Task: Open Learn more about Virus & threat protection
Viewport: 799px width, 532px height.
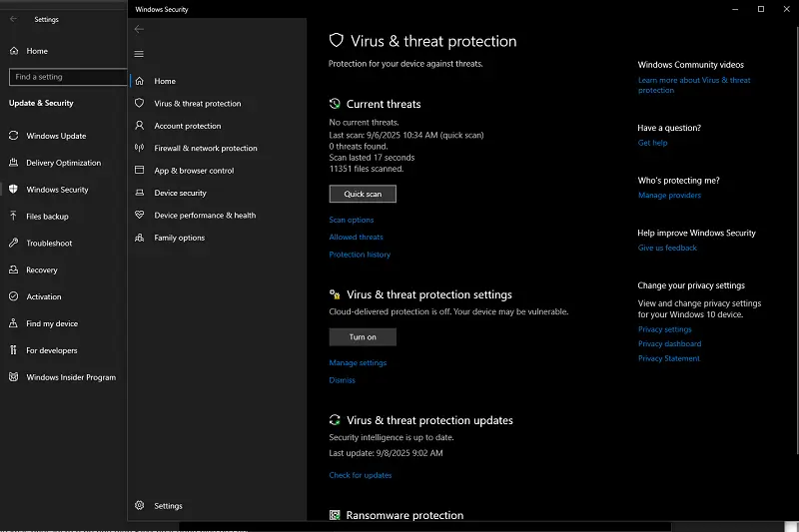Action: pyautogui.click(x=694, y=85)
